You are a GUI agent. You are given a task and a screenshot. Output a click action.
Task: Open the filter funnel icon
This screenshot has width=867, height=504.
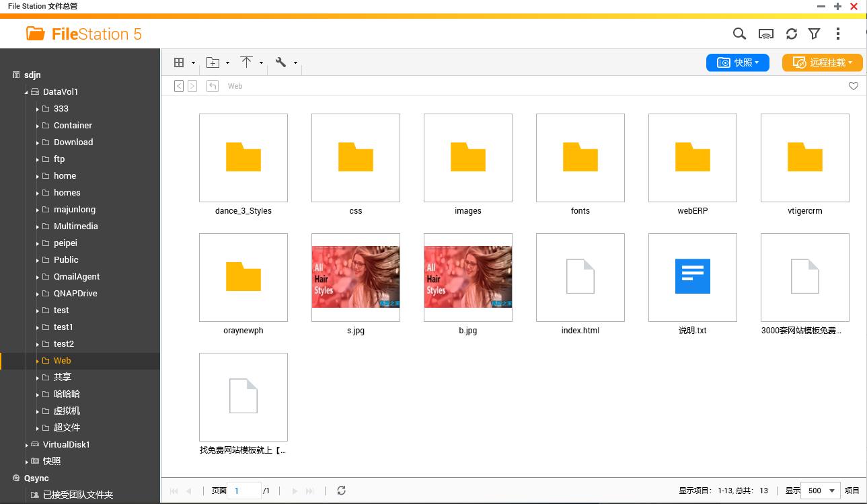tap(815, 33)
